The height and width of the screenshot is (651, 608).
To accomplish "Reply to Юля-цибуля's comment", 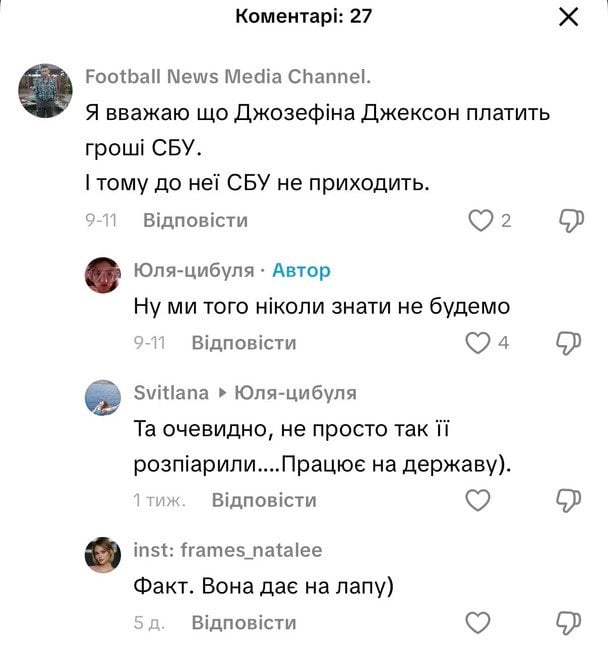I will point(244,343).
